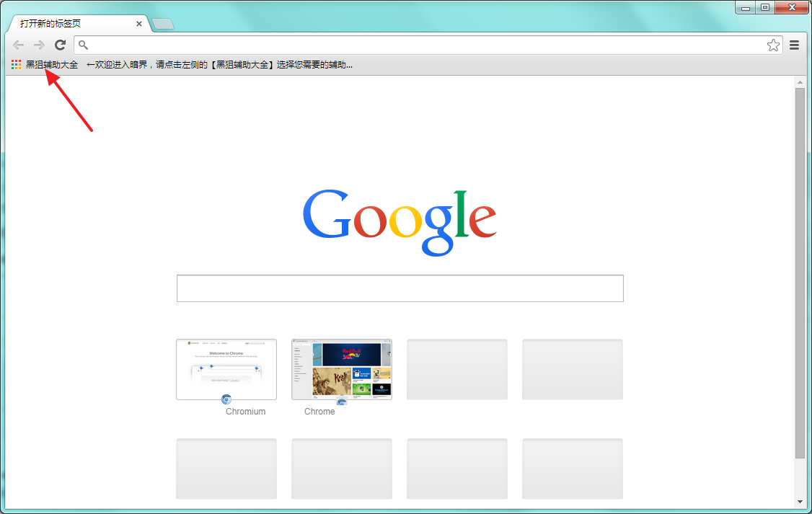Click the browser back arrow button

coord(18,45)
